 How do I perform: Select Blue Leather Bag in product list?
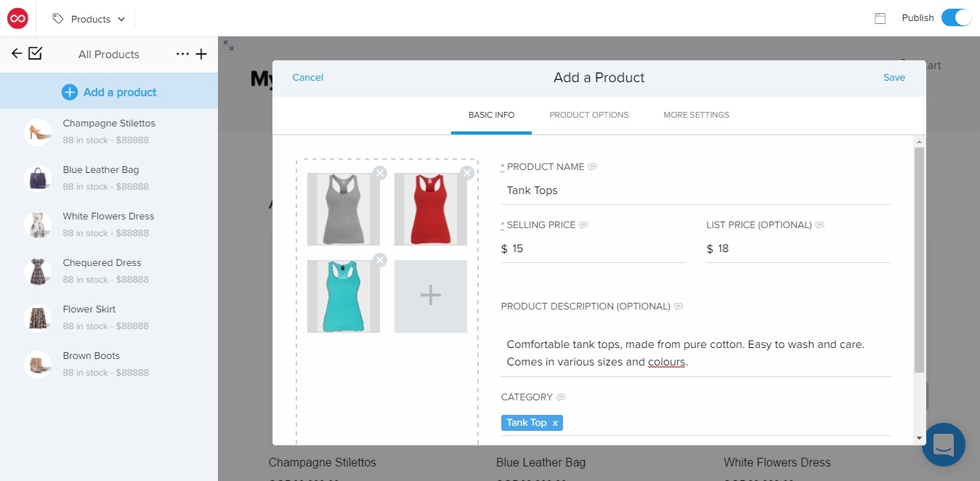(109, 179)
